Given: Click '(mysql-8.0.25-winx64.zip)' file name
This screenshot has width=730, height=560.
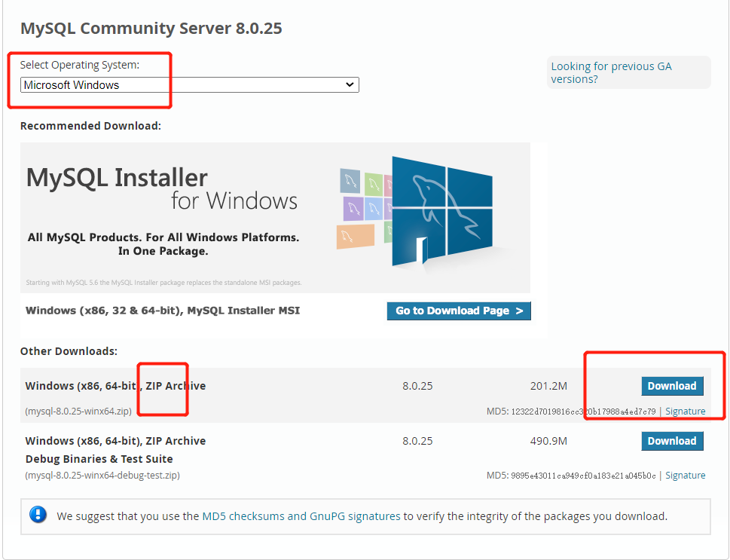Looking at the screenshot, I should 78,412.
